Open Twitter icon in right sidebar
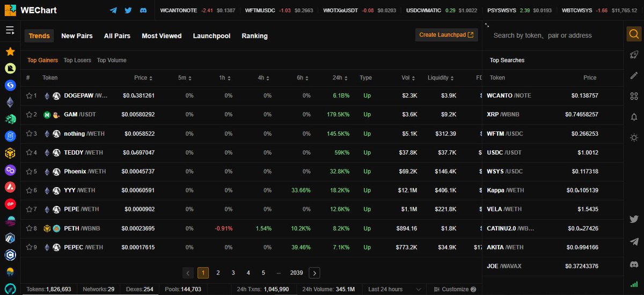644x295 pixels. tap(634, 219)
